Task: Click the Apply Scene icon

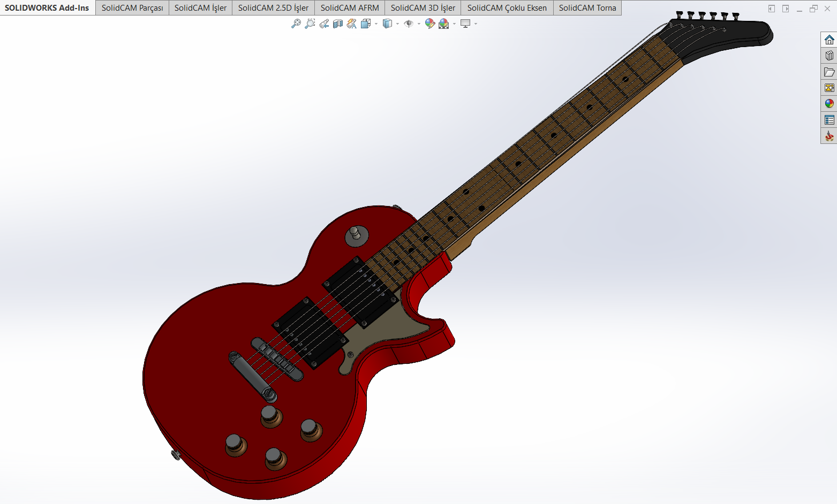Action: pyautogui.click(x=444, y=24)
